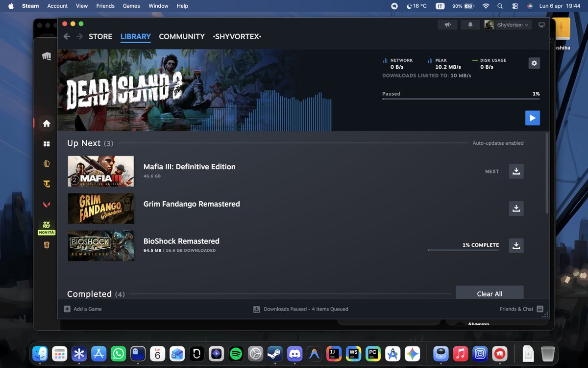Screen dimensions: 588x368
Task: Open the Games menu
Action: coord(131,6)
